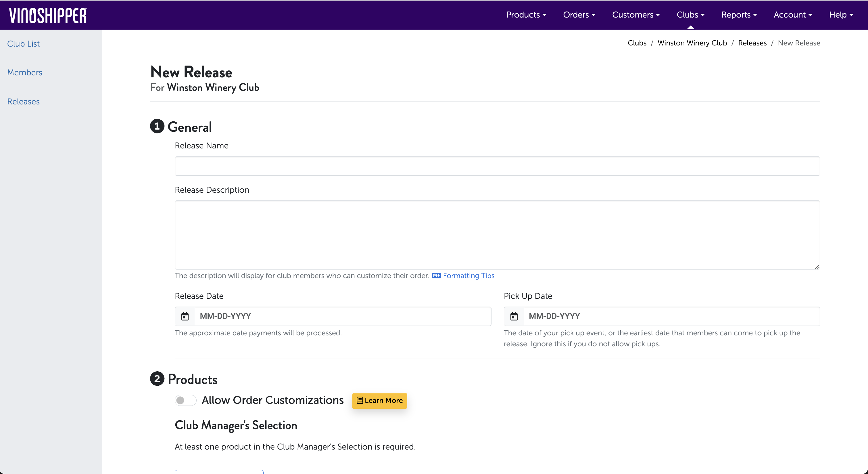This screenshot has height=474, width=868.
Task: Open Formatting Tips link
Action: [x=468, y=276]
